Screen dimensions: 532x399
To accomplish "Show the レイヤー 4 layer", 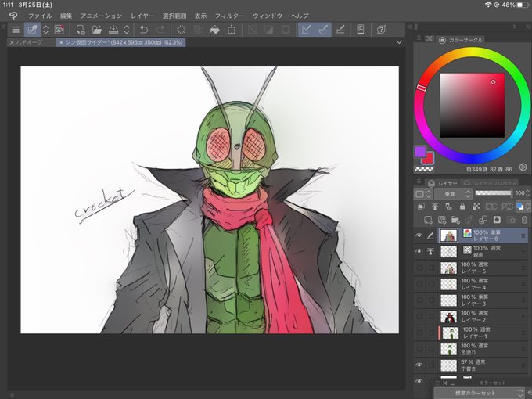I will 419,284.
